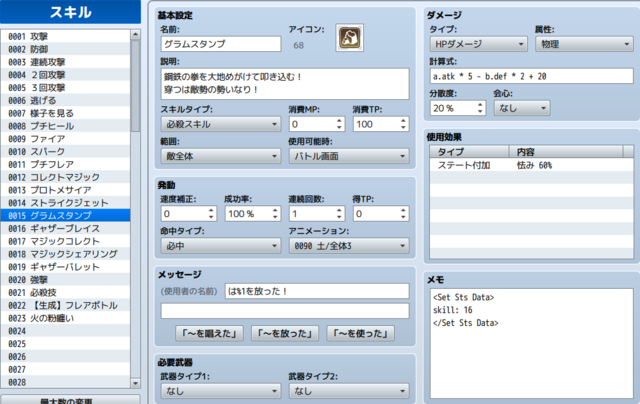Click the empty second message line
Screen dimensions: 640x404
click(x=285, y=311)
